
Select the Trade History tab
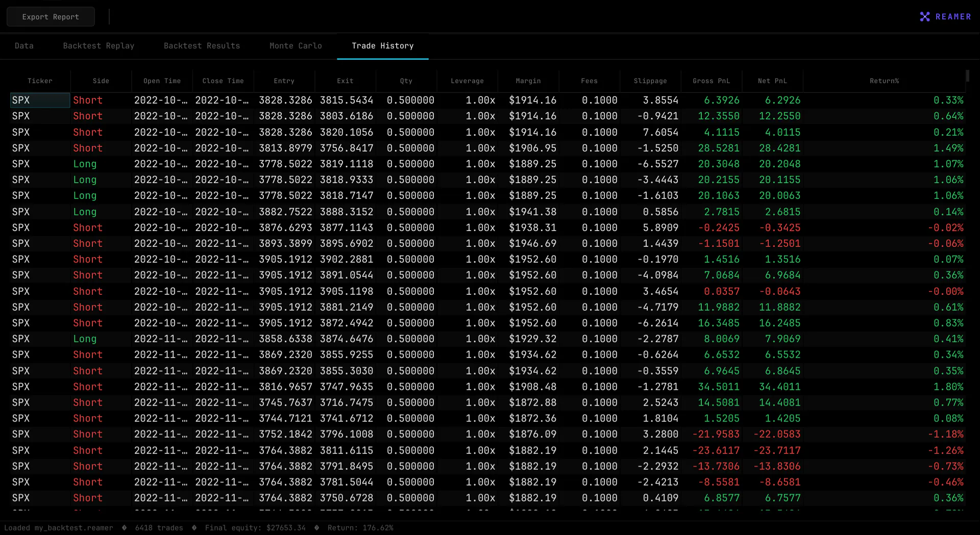click(x=383, y=46)
